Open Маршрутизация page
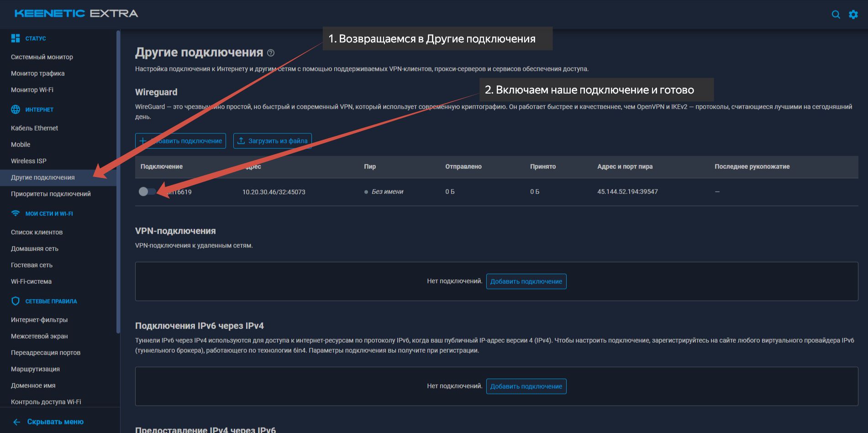868x433 pixels. (x=35, y=369)
